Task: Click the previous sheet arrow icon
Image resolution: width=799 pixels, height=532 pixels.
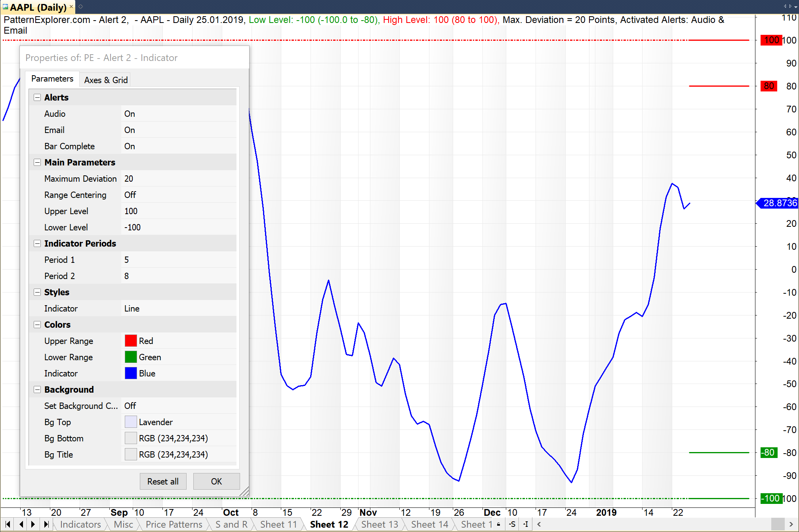Action: (x=21, y=524)
